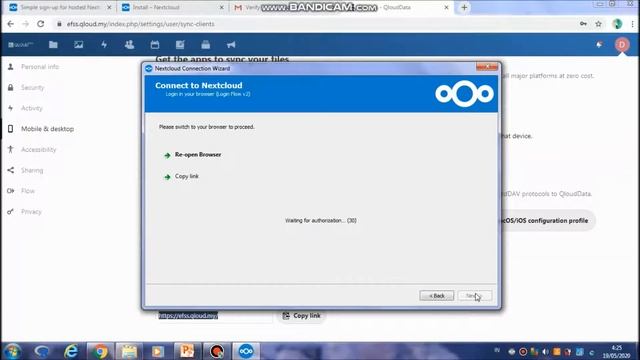This screenshot has height=360, width=640.
Task: Open PowerPoint from the taskbar
Action: coord(187,351)
